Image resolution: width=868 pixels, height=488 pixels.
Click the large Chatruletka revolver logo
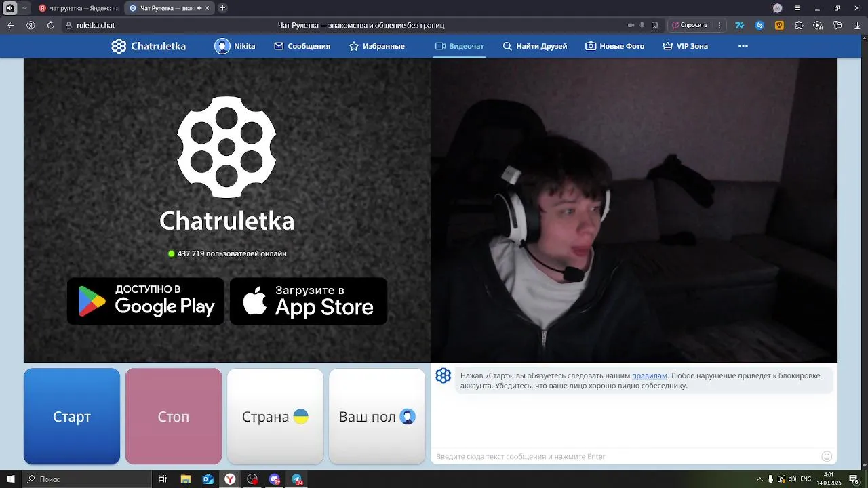coord(226,147)
